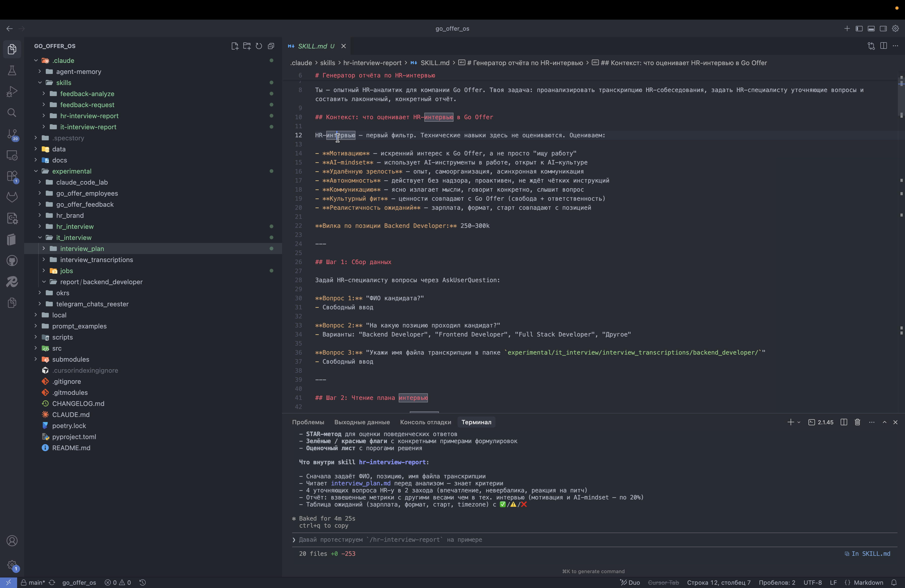The image size is (905, 588).
Task: Expand the hr-interview-report folder
Action: pos(89,116)
